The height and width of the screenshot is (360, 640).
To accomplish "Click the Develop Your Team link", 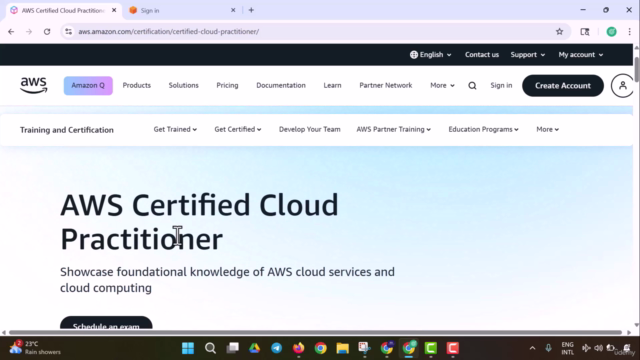I will coord(309,129).
